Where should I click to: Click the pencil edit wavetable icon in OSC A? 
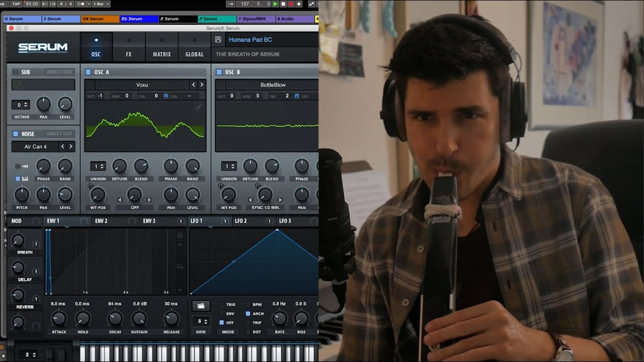pyautogui.click(x=199, y=107)
